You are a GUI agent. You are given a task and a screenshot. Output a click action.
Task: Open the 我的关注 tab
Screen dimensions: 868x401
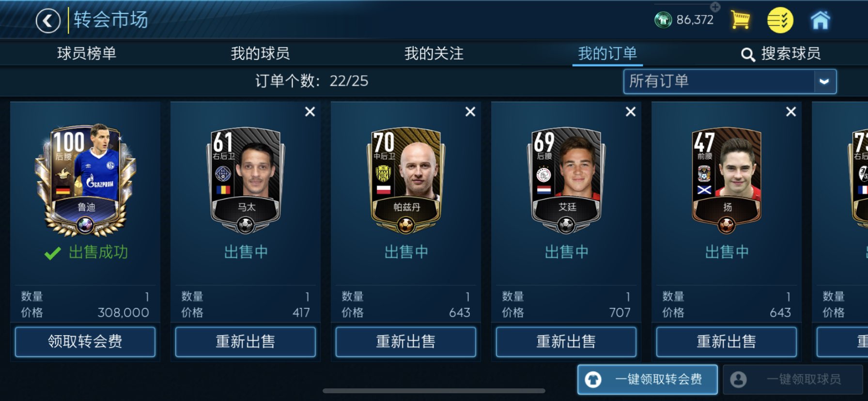pyautogui.click(x=434, y=53)
